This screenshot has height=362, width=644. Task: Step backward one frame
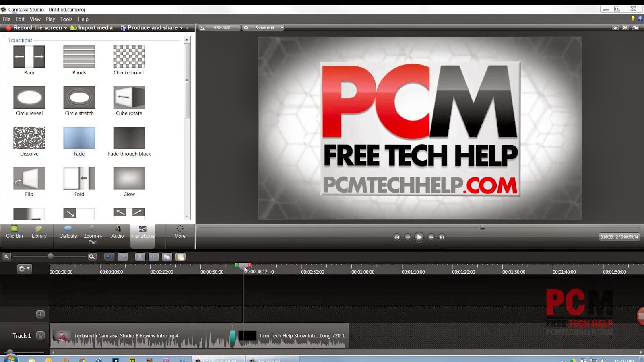pyautogui.click(x=407, y=237)
